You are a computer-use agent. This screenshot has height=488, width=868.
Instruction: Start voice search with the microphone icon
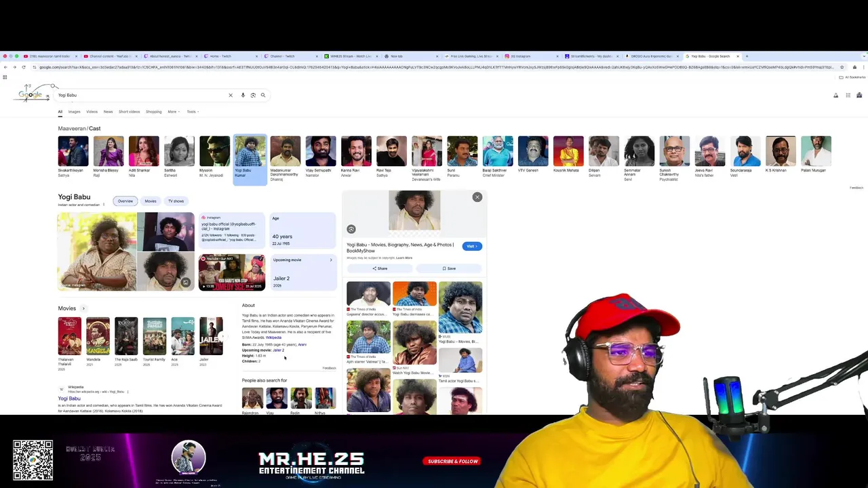[243, 95]
